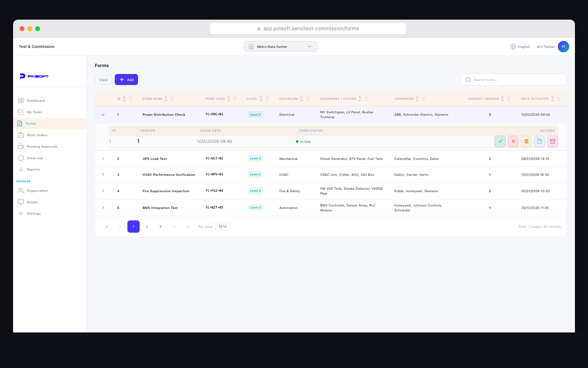The height and width of the screenshot is (368, 588).
Task: Open Work Orders in the sidebar
Action: click(37, 135)
